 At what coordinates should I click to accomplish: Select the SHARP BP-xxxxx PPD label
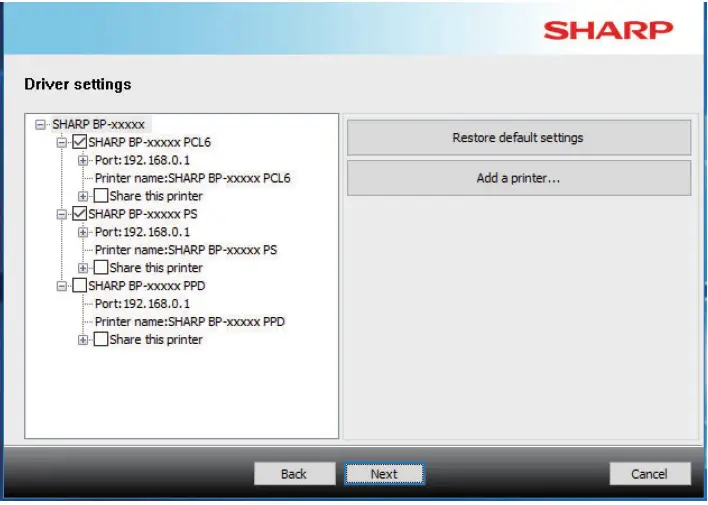(x=147, y=286)
